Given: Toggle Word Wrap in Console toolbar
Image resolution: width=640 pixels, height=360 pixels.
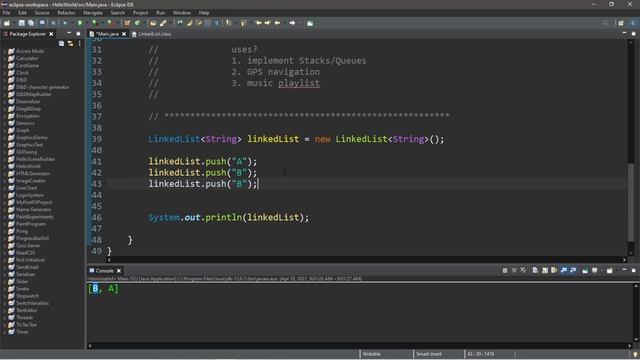Looking at the screenshot, I should pyautogui.click(x=554, y=270).
